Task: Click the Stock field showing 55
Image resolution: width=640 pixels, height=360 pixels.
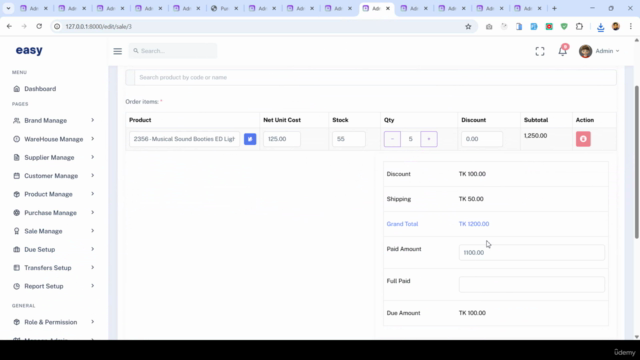Action: pos(349,139)
